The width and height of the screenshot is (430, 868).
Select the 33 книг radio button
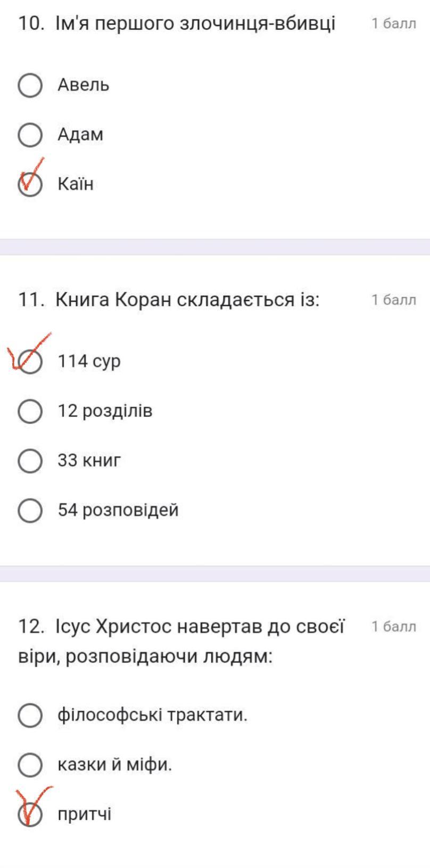30,461
